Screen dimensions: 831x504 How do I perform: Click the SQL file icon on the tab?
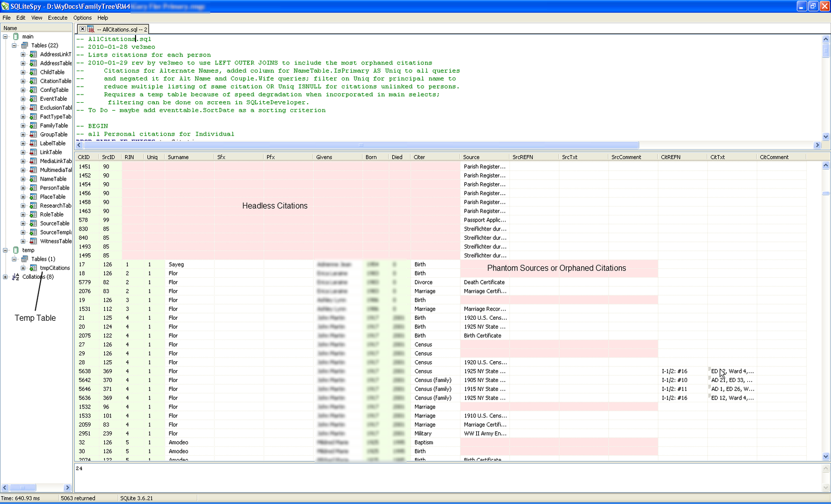(90, 29)
